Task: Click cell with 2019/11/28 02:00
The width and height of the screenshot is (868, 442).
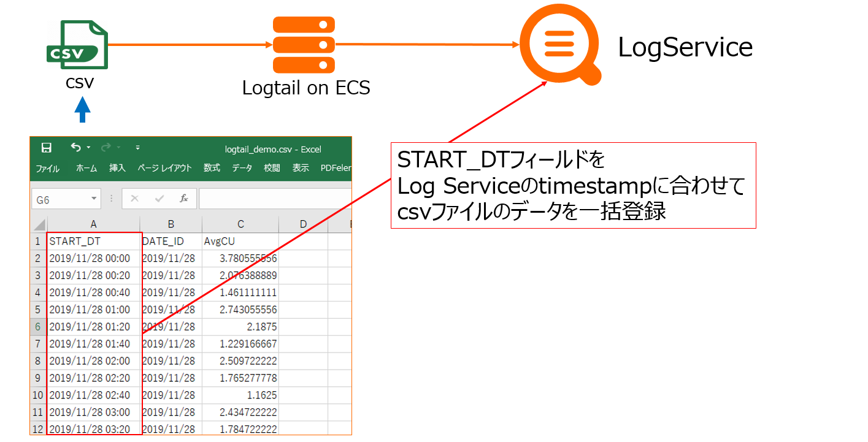Action: (94, 361)
